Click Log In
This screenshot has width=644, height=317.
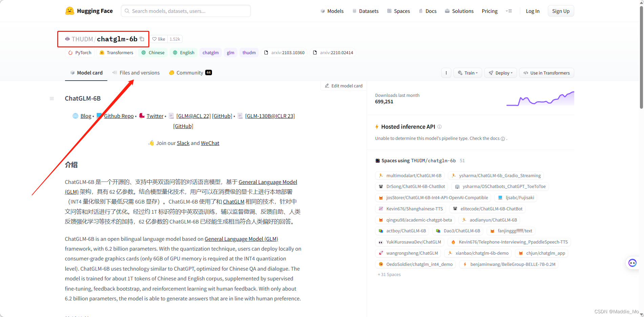[x=533, y=11]
